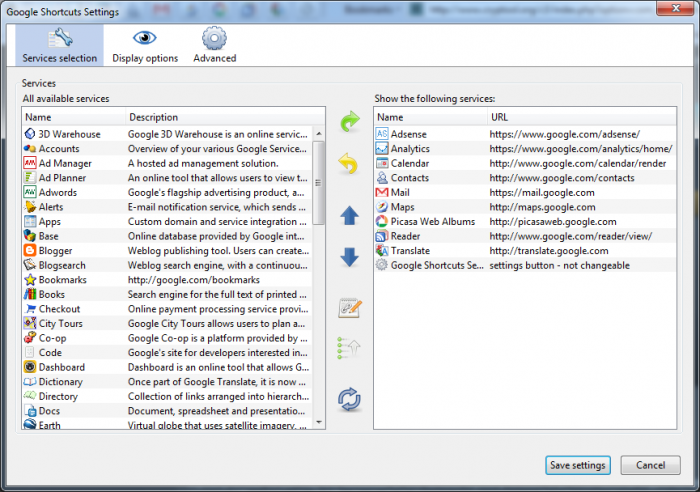Click the grayed list sort icon

[349, 349]
